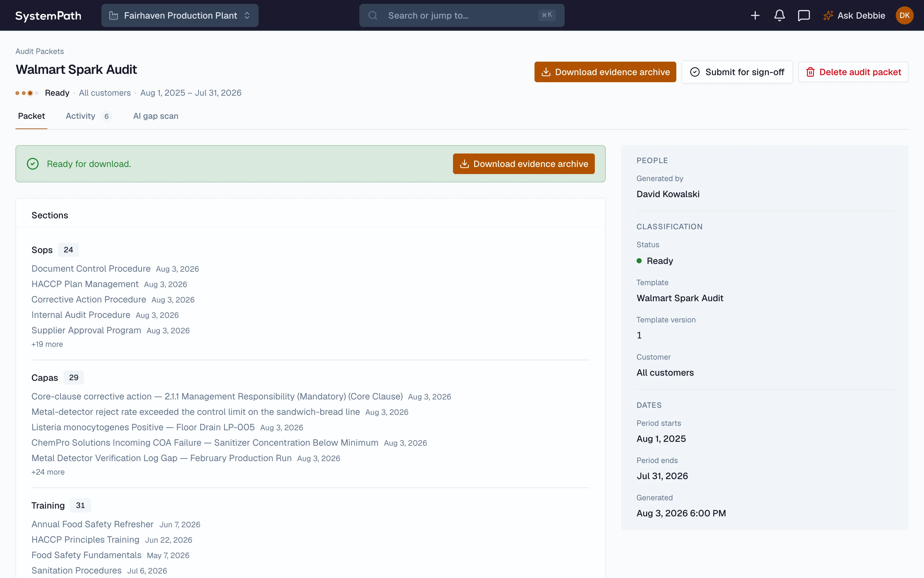The height and width of the screenshot is (578, 924).
Task: Click Submit for sign-off
Action: (x=737, y=72)
